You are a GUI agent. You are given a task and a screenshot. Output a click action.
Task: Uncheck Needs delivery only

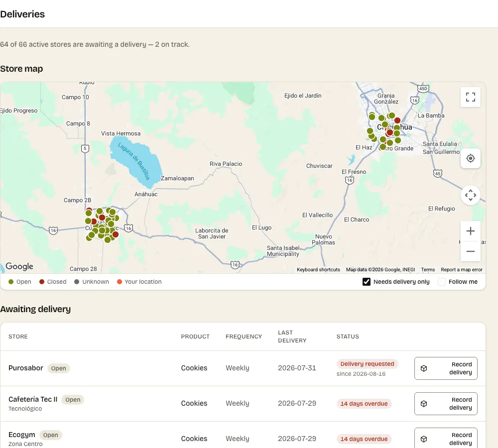(367, 282)
